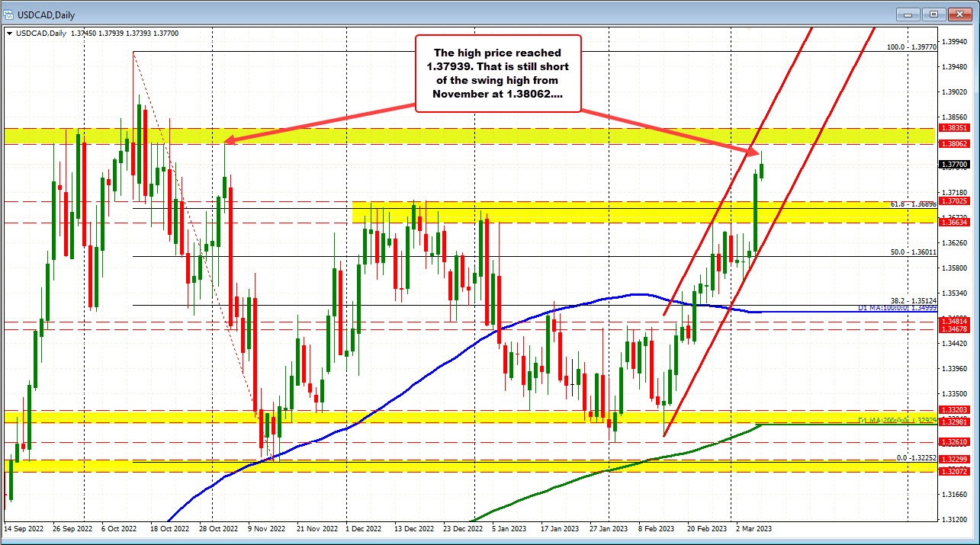Screen dimensions: 980x545
Task: Click price scale value 1.39940
Action: (953, 41)
